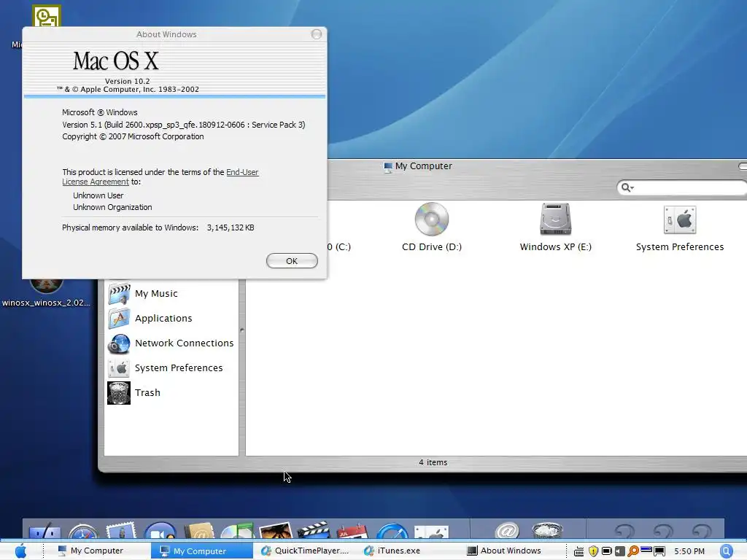Expand the search magnifier dropdown arrow
747x560 pixels.
point(632,187)
